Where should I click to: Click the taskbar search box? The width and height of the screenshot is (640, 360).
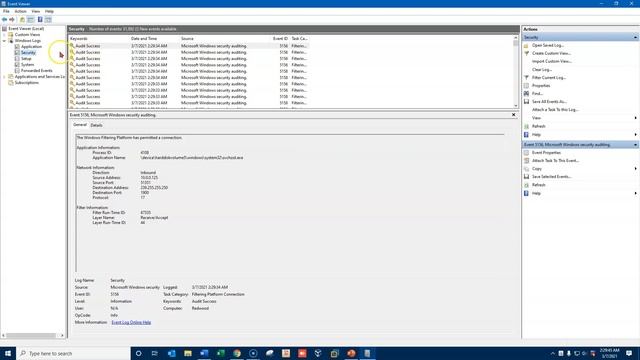tap(73, 353)
